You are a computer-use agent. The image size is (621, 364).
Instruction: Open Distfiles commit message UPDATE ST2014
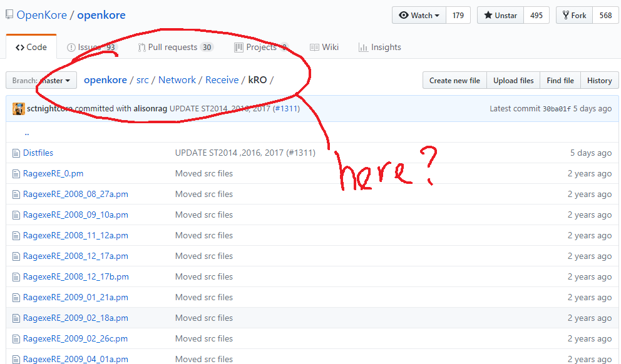pos(245,153)
